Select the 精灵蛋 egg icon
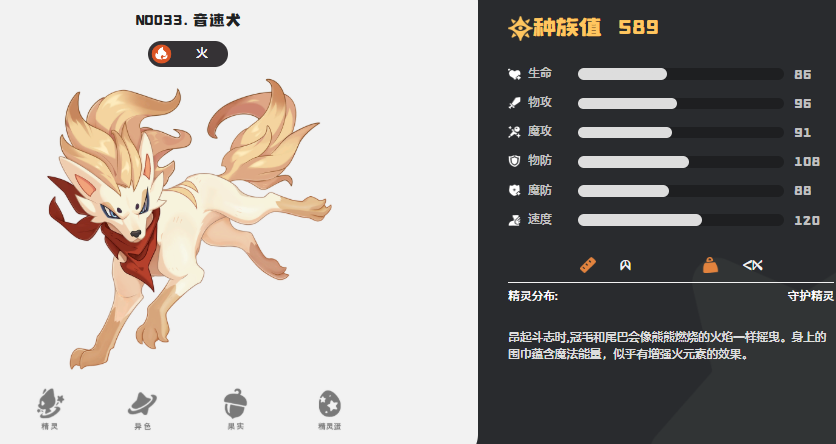 pos(329,403)
